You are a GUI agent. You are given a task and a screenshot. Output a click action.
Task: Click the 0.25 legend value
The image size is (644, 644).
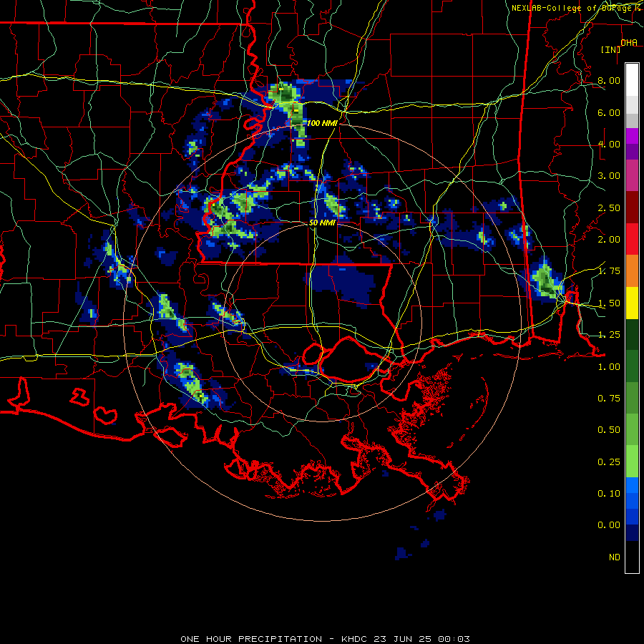pos(609,462)
